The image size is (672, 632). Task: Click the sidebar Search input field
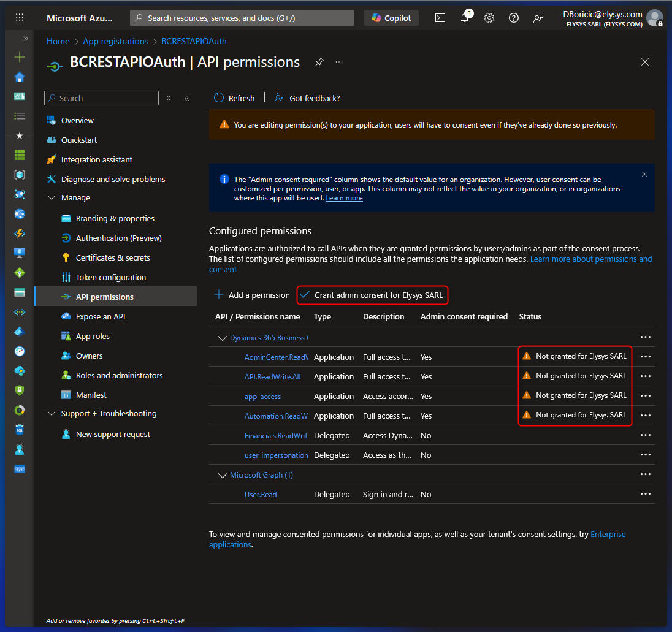click(x=104, y=98)
